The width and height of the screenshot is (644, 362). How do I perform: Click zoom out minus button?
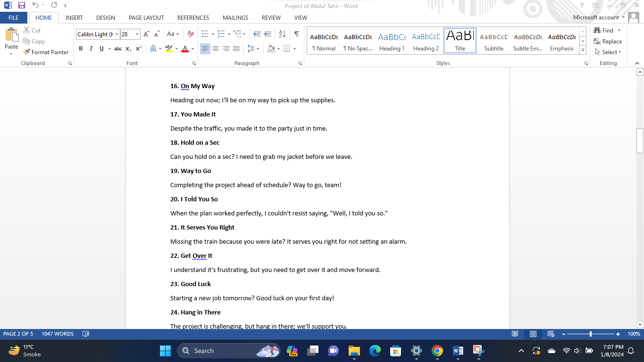click(x=563, y=334)
